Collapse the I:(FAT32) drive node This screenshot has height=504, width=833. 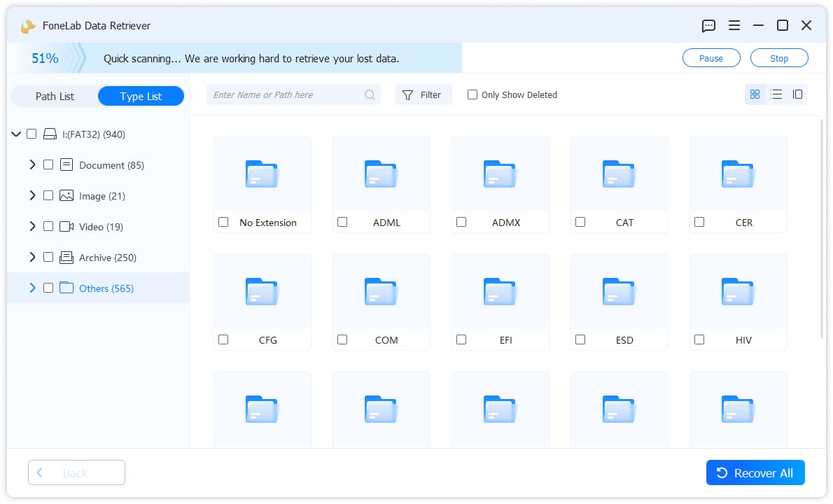[x=16, y=134]
